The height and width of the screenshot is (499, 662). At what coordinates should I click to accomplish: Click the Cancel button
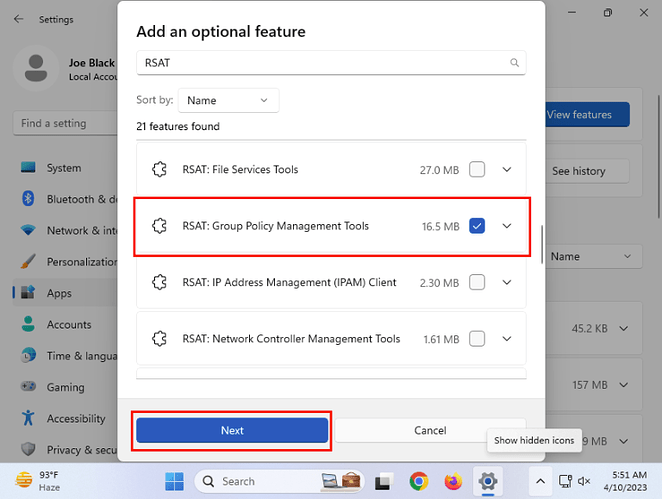click(x=430, y=430)
